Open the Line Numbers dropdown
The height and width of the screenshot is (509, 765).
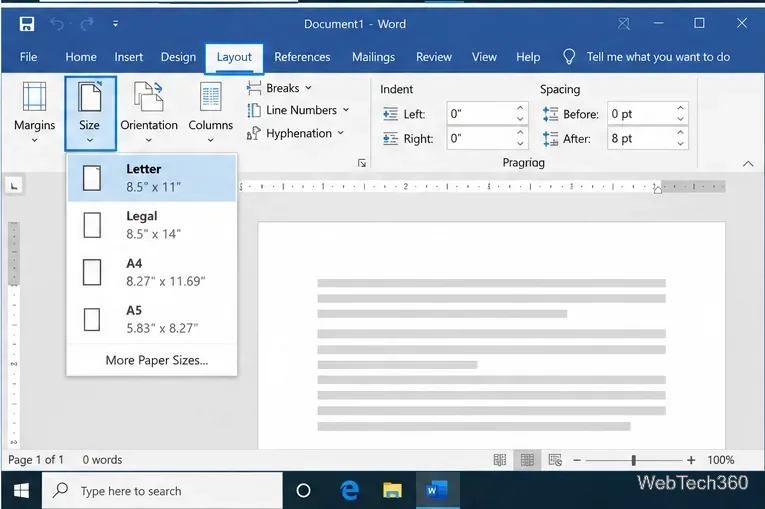(298, 110)
